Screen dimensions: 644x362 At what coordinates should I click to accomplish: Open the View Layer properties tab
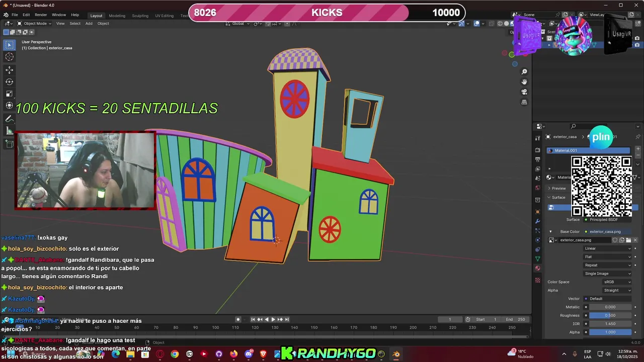[537, 168]
